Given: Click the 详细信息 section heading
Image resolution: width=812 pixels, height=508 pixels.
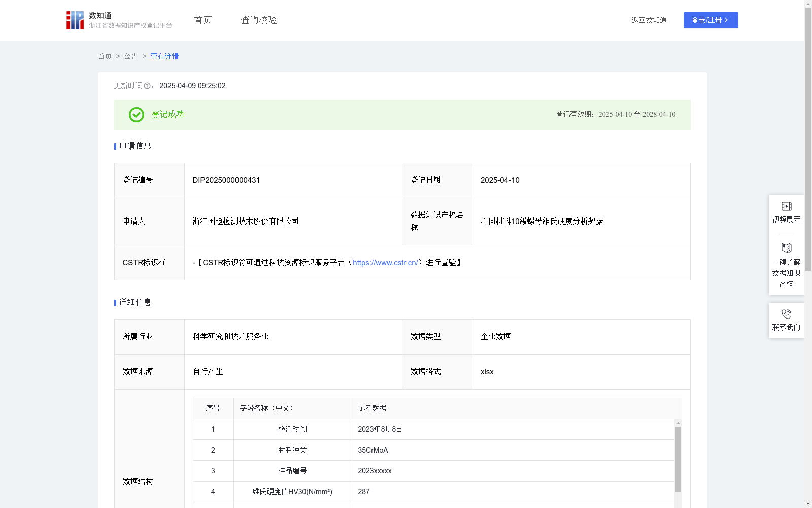Looking at the screenshot, I should click(135, 303).
